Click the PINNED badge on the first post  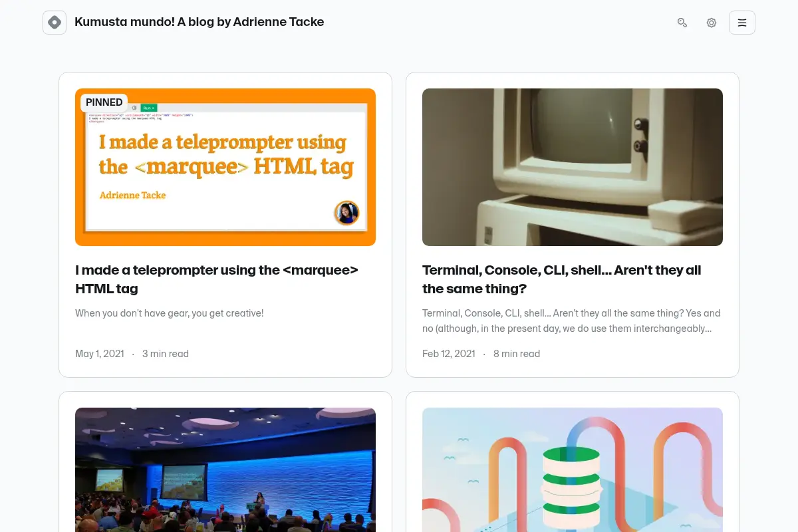point(104,102)
